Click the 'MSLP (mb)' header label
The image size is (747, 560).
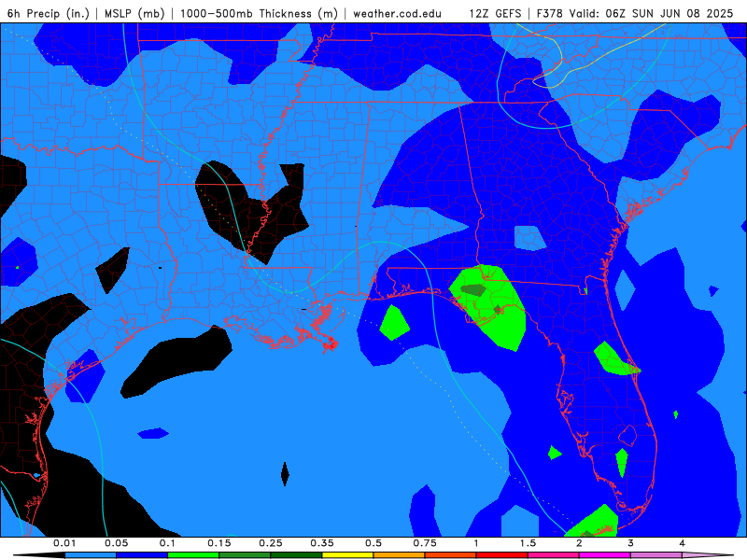click(134, 13)
